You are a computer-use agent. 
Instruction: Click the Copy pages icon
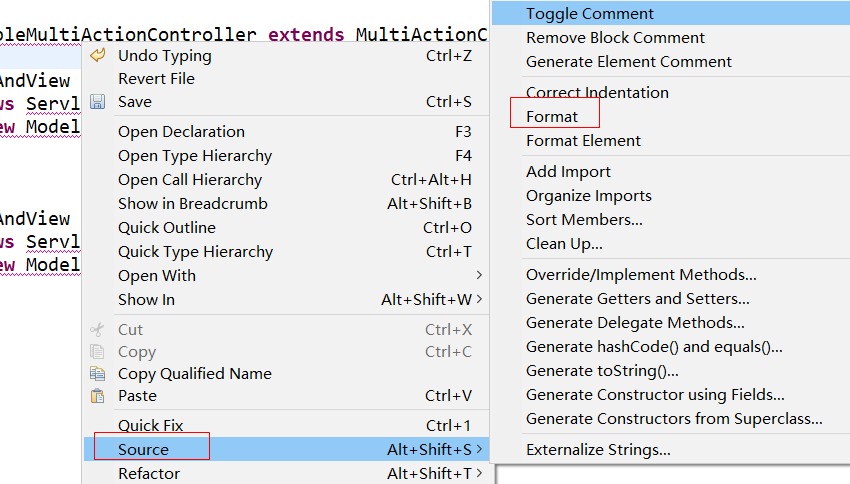[98, 352]
